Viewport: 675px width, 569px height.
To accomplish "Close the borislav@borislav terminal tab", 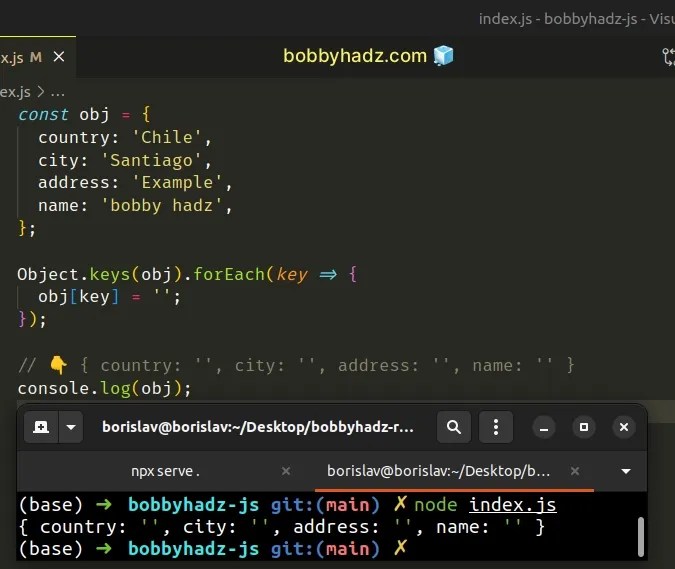I will point(575,471).
